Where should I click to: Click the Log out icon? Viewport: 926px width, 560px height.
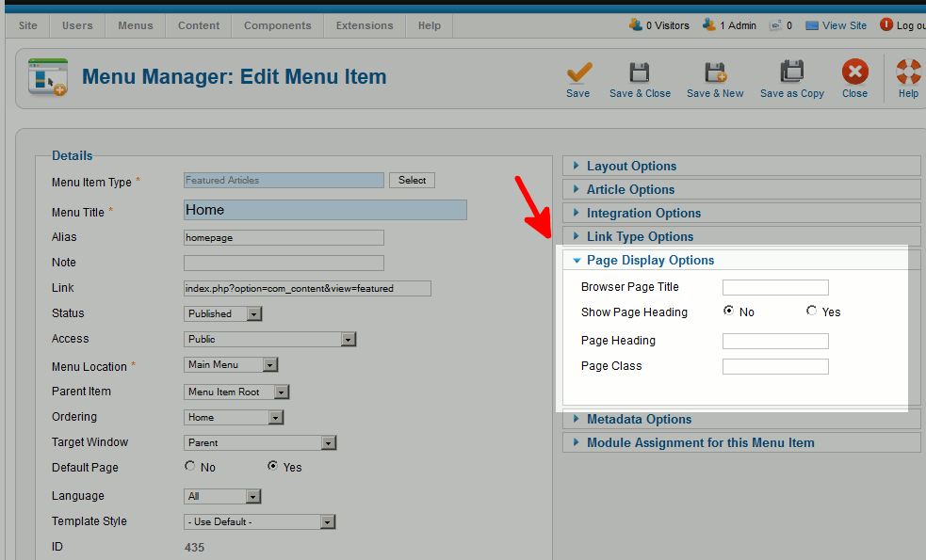tap(886, 25)
